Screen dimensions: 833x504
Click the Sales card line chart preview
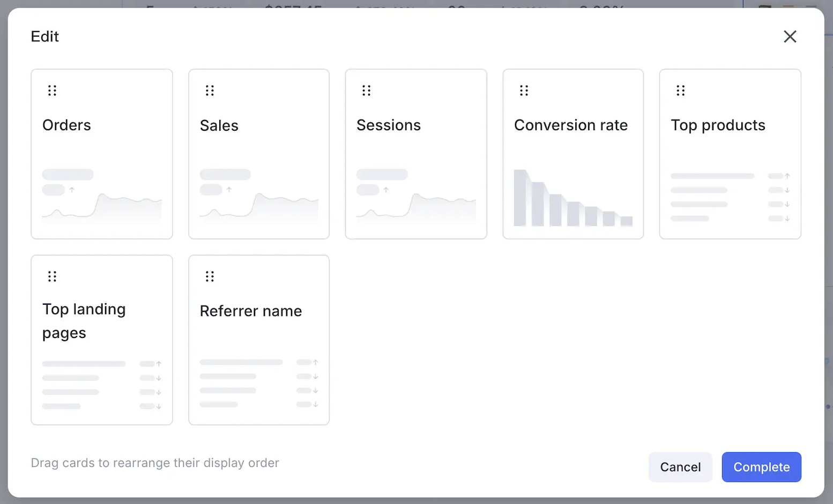point(259,206)
